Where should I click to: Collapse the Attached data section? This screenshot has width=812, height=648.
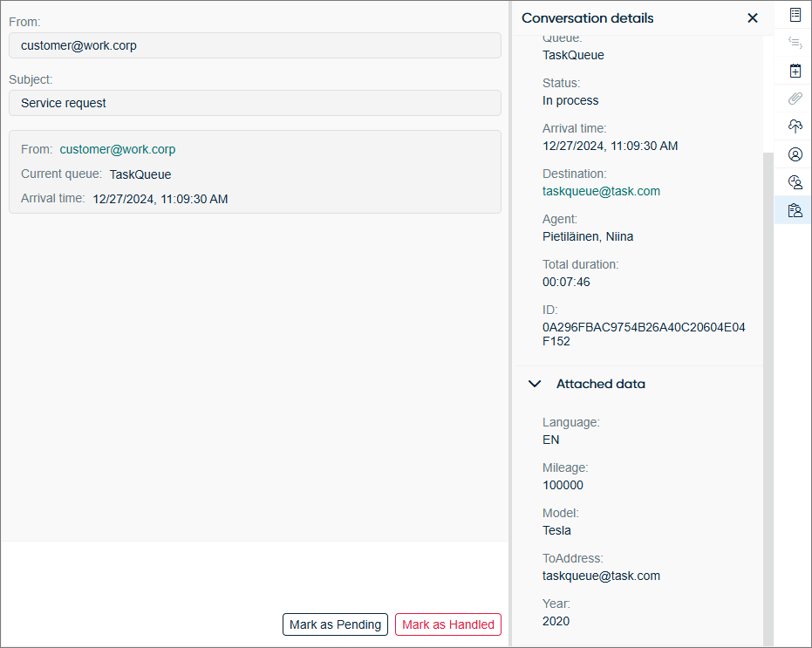coord(535,384)
